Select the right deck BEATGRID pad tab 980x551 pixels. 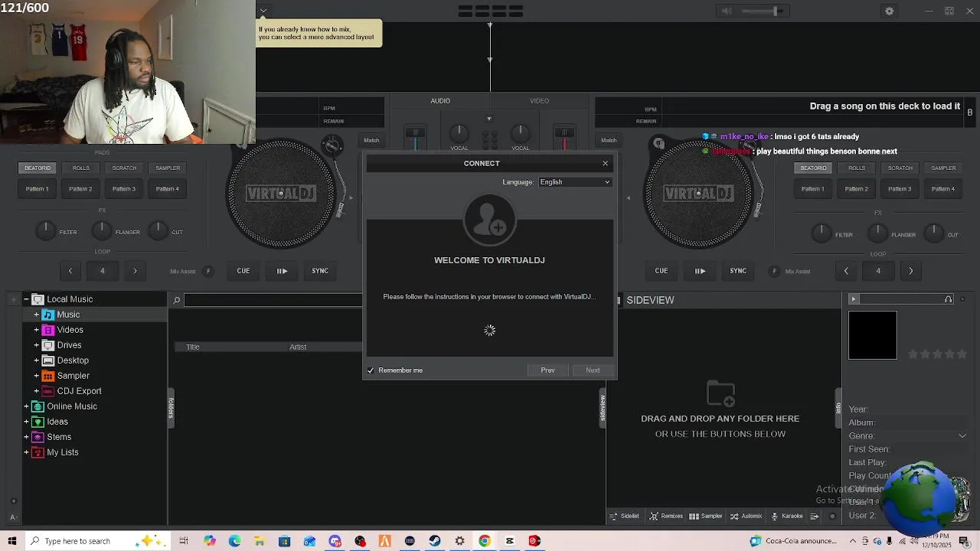[813, 168]
